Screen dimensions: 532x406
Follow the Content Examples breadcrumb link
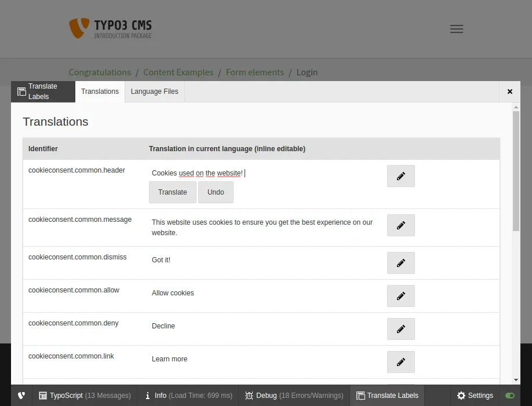coord(178,72)
